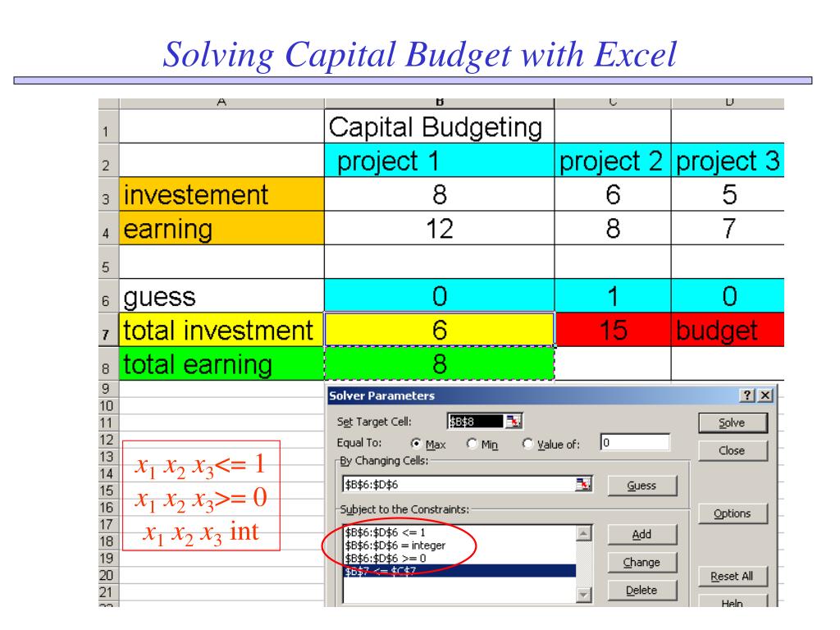This screenshot has width=840, height=630.
Task: Click constraints list scroll down arrow
Action: coord(584,594)
